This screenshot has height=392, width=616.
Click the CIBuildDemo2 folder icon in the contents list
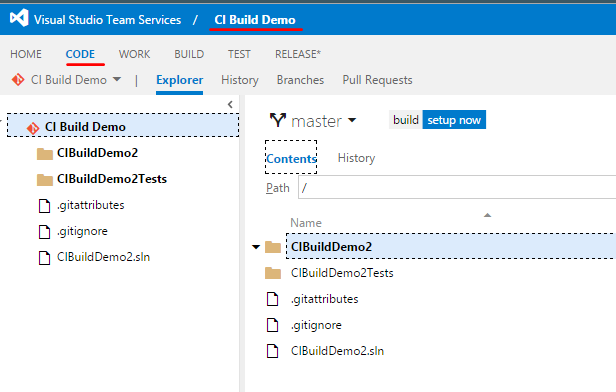point(273,247)
